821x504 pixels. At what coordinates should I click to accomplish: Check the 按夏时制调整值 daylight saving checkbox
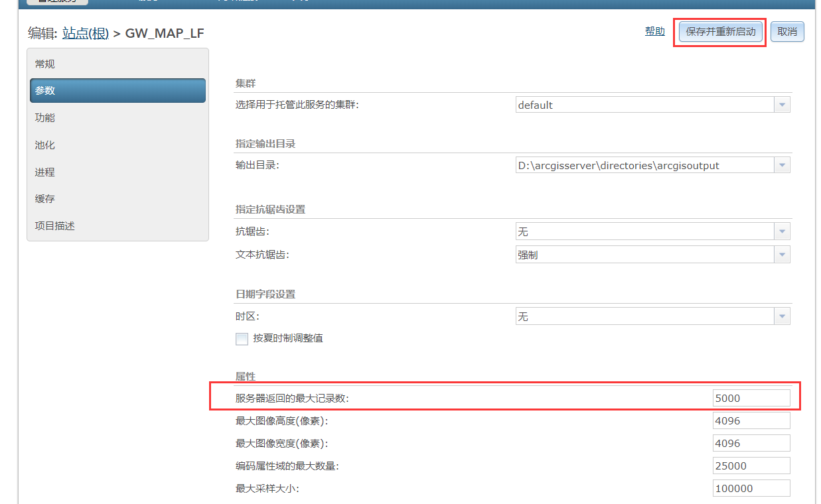[242, 339]
